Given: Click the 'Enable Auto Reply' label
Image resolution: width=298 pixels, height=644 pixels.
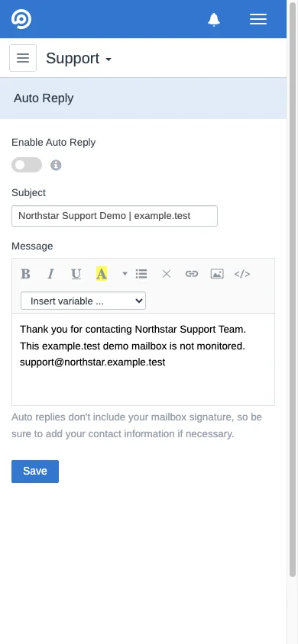Looking at the screenshot, I should point(53,143).
